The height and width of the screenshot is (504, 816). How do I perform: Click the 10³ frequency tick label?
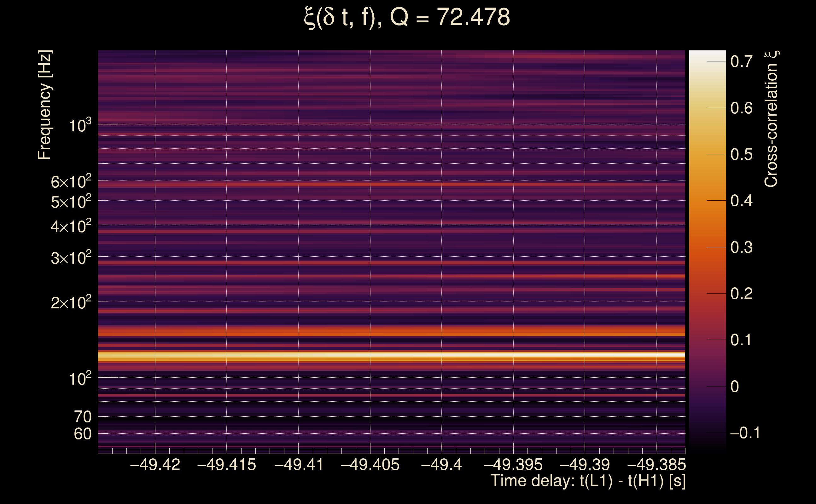click(80, 126)
